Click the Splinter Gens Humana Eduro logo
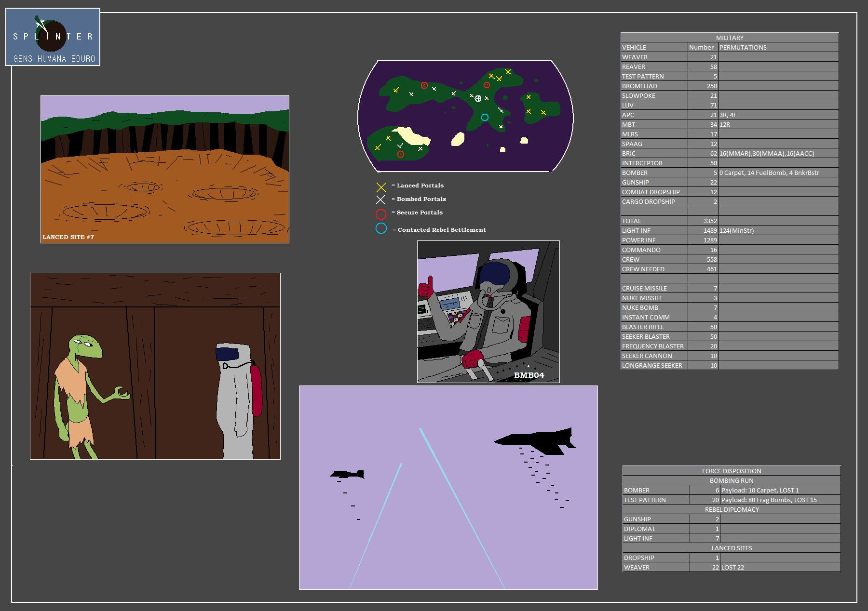Image resolution: width=868 pixels, height=611 pixels. pyautogui.click(x=53, y=37)
